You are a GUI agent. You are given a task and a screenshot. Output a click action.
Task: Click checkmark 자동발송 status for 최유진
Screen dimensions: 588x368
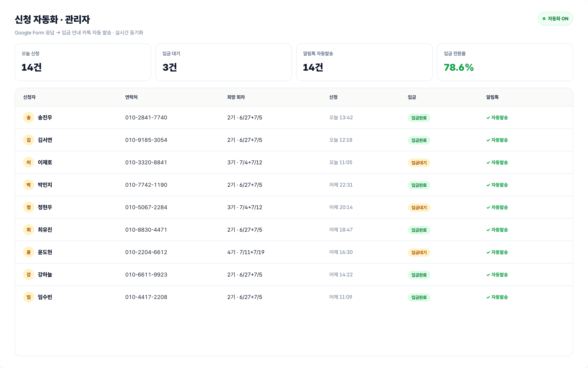[x=497, y=230]
